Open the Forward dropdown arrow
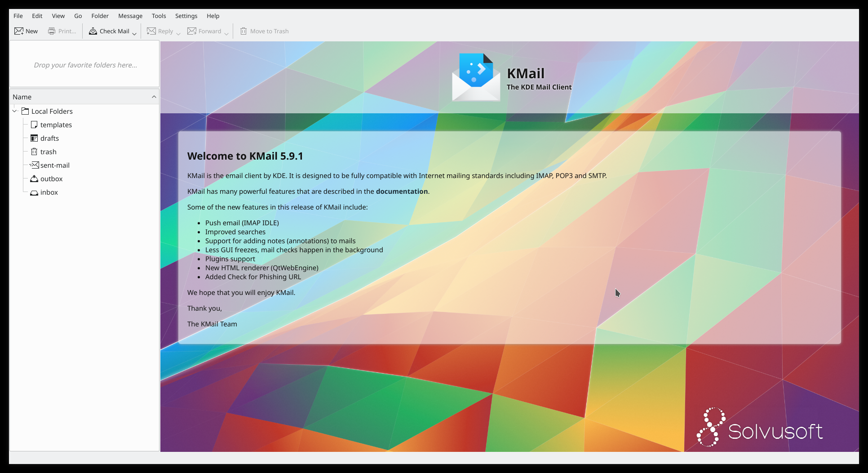 pyautogui.click(x=226, y=33)
